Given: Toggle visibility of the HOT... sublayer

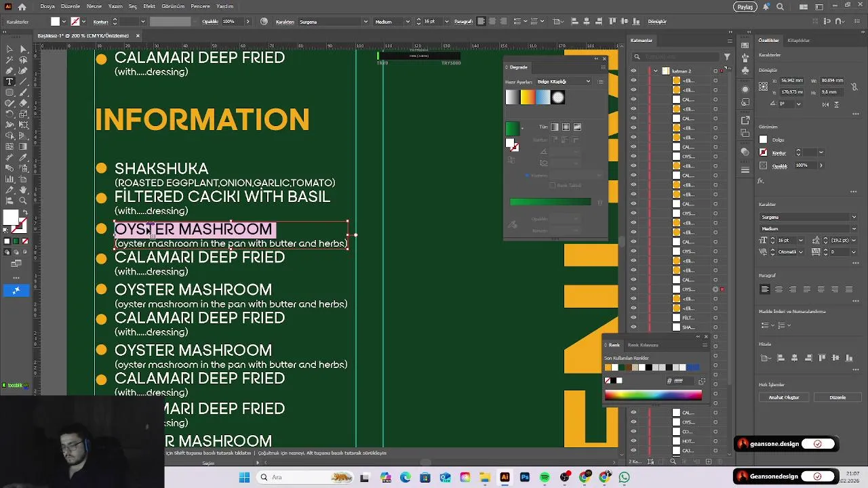Looking at the screenshot, I should tap(633, 441).
